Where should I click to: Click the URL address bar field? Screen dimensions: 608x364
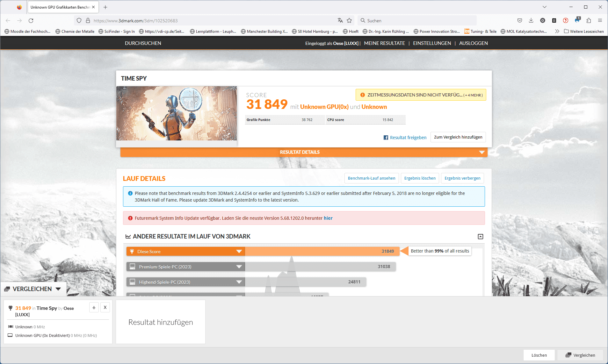coord(214,20)
